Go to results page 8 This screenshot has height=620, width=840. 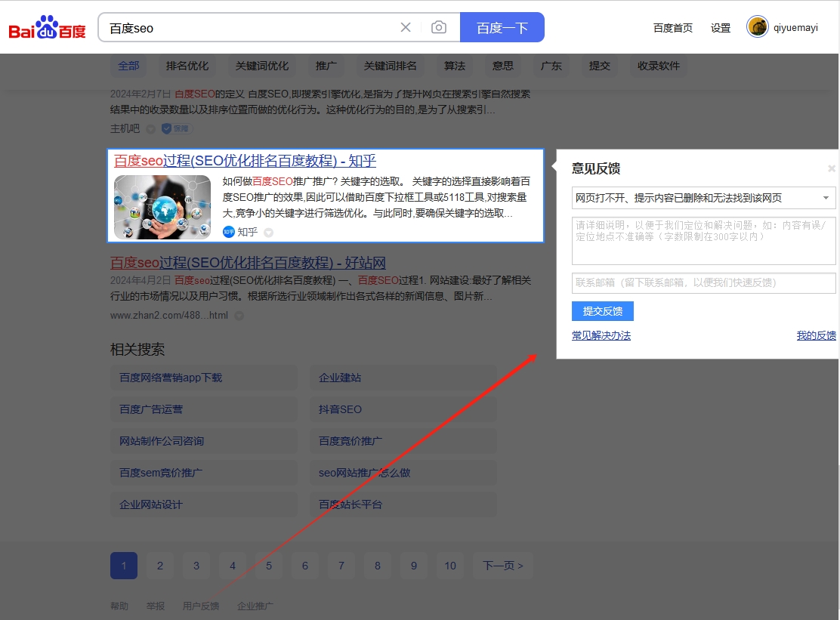378,566
